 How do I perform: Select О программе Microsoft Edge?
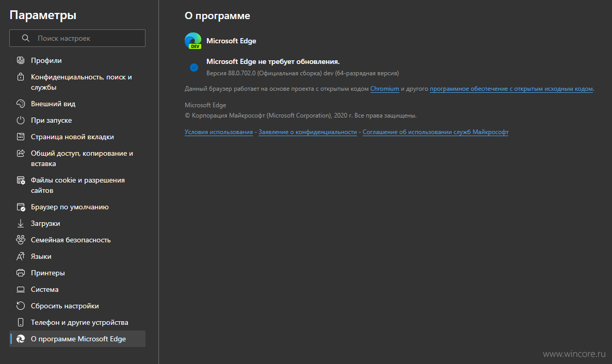point(77,339)
